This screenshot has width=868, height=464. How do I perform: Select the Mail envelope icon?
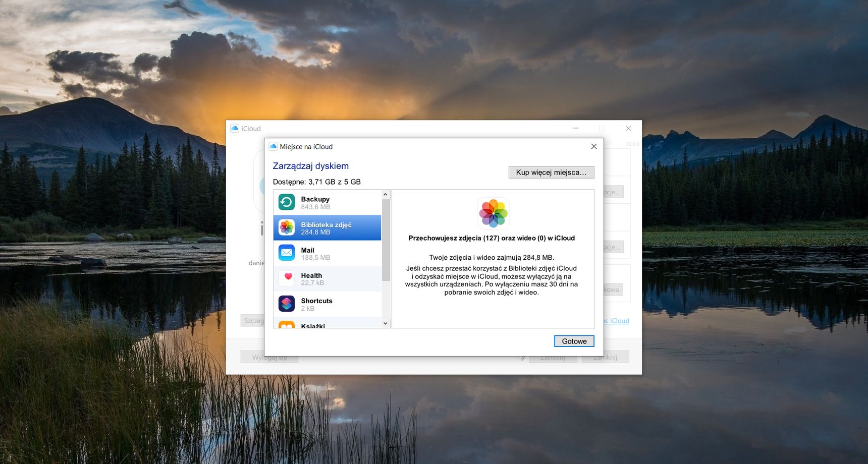coord(287,253)
